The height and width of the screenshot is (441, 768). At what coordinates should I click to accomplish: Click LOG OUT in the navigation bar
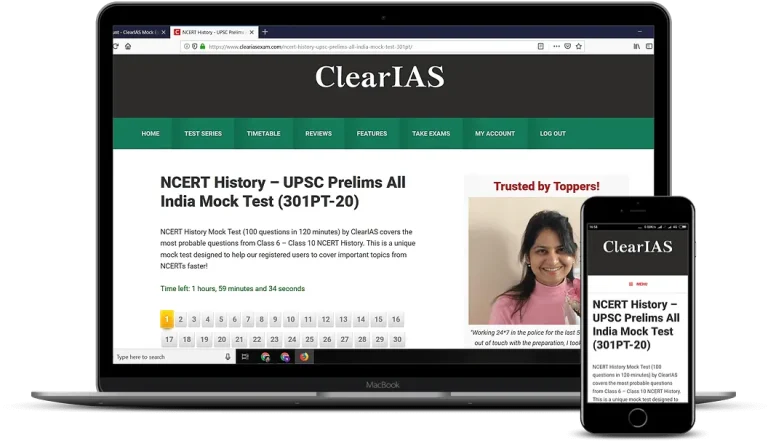tap(552, 133)
